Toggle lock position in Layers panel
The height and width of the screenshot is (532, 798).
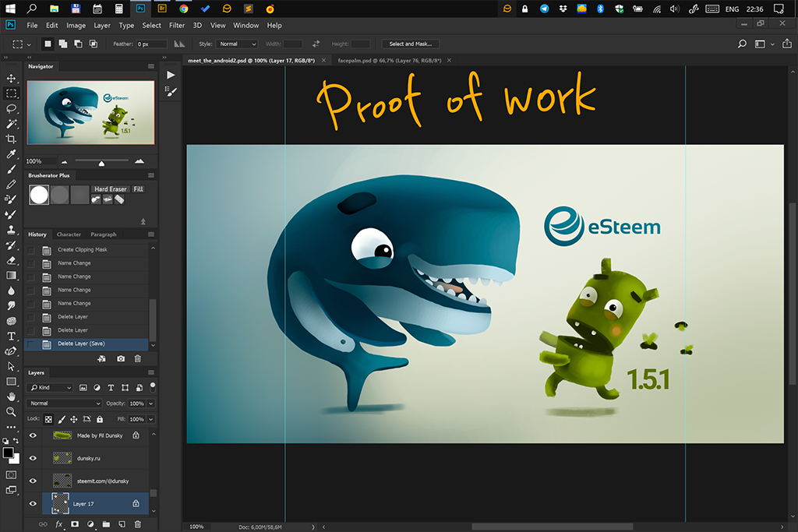coord(74,420)
